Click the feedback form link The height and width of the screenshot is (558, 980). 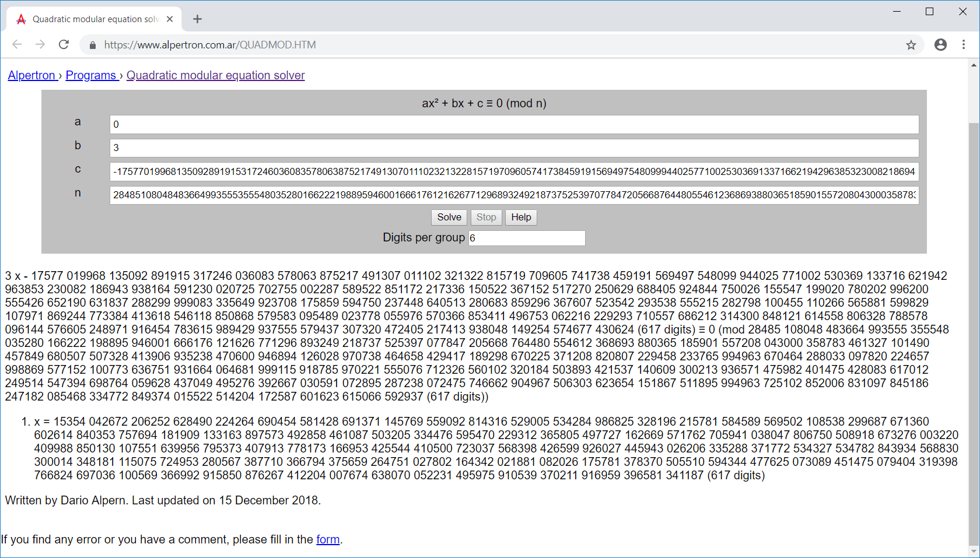click(328, 539)
